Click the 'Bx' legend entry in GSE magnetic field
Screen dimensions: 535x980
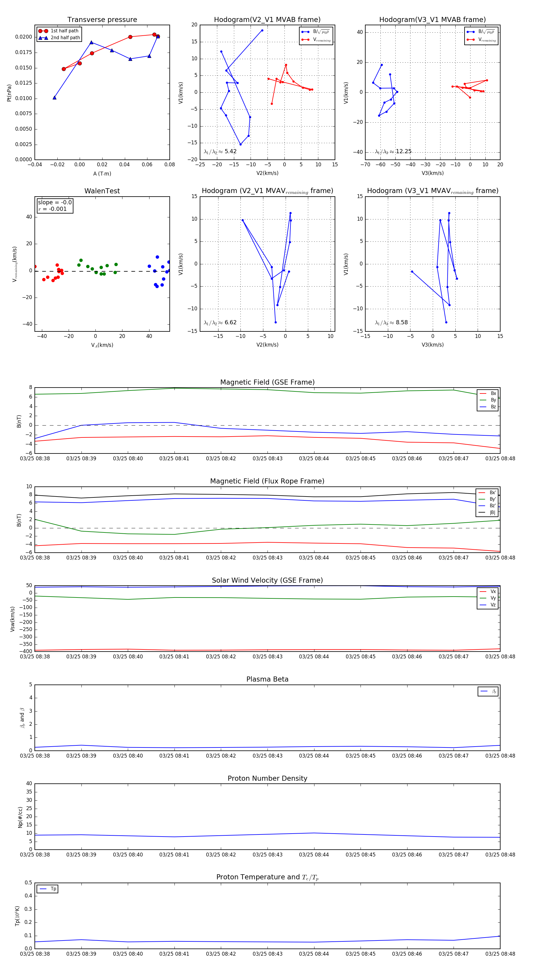488,393
